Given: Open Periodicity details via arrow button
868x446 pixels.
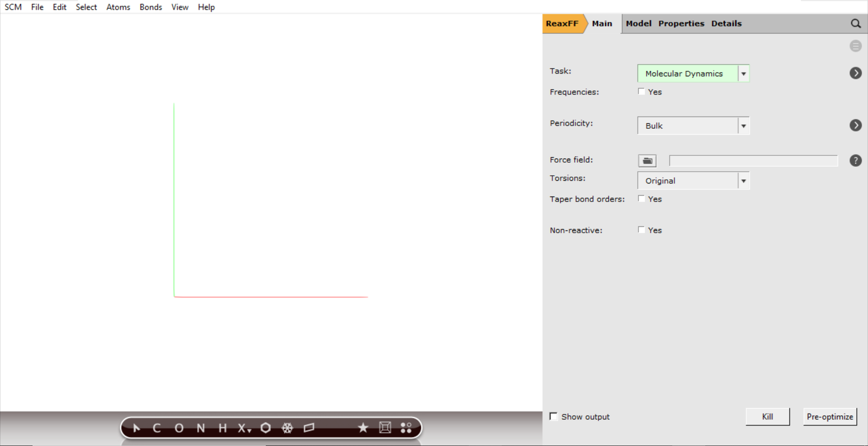Looking at the screenshot, I should tap(855, 125).
